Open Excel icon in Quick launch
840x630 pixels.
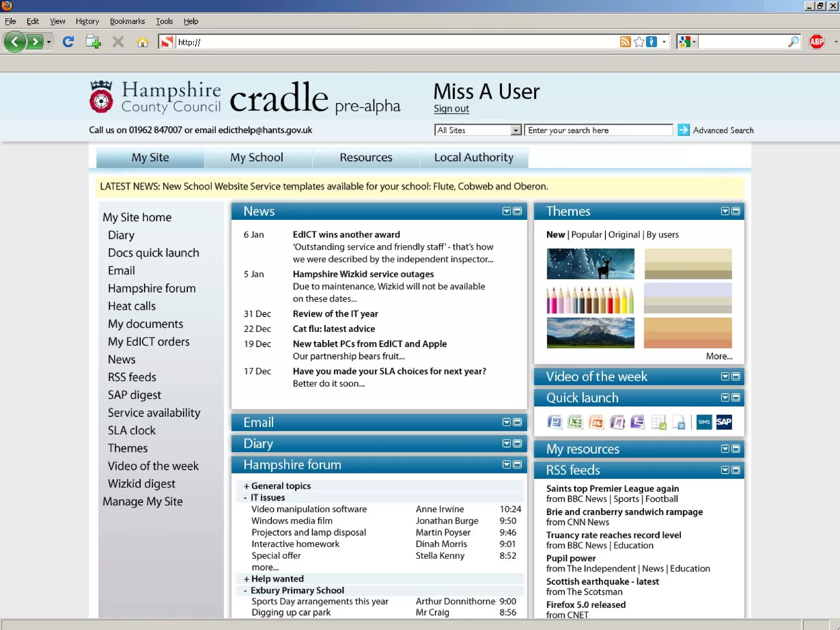click(x=575, y=422)
